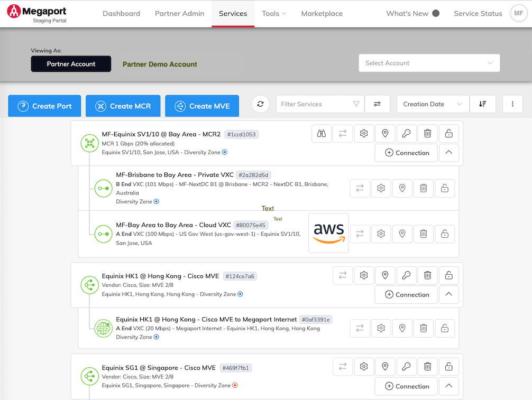Screen dimensions: 532x400
Task: Click the key icon on MF-Equinix SV1/10 MCR
Action: click(406, 133)
